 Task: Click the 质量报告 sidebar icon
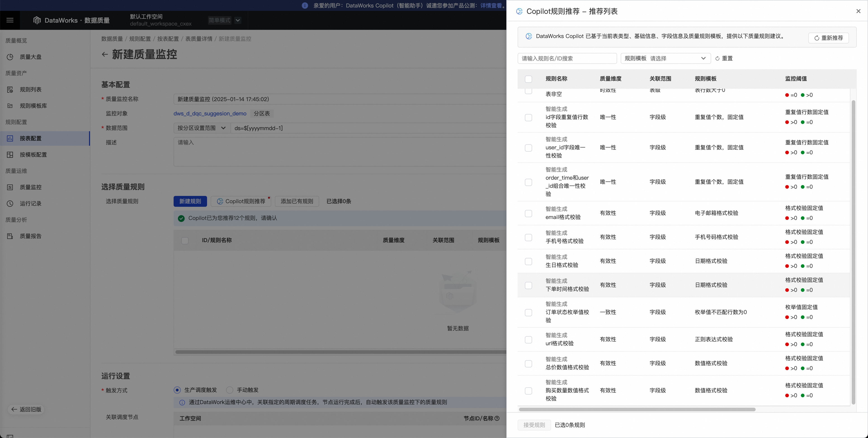coord(10,236)
